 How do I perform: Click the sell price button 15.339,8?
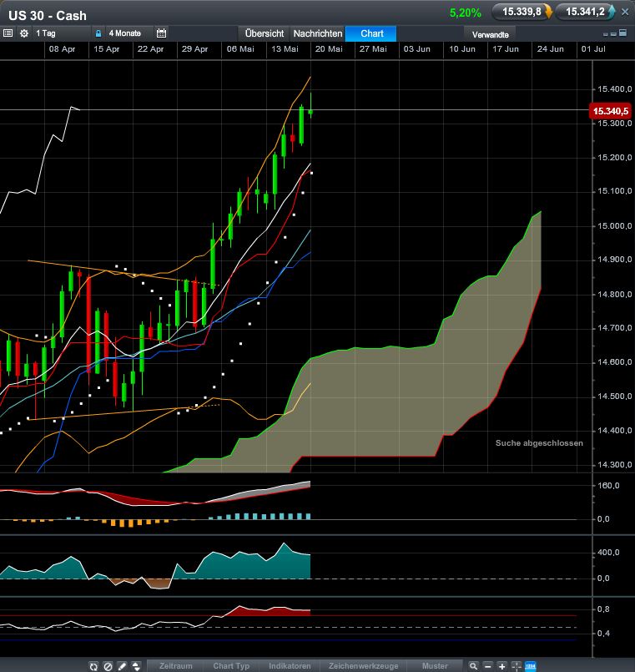[522, 12]
